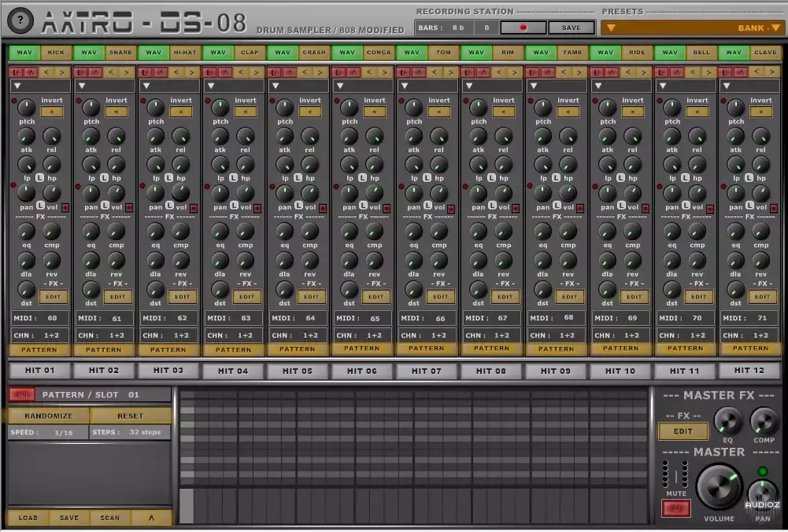Click the invert arrow button on TOM strip

[x=439, y=112]
